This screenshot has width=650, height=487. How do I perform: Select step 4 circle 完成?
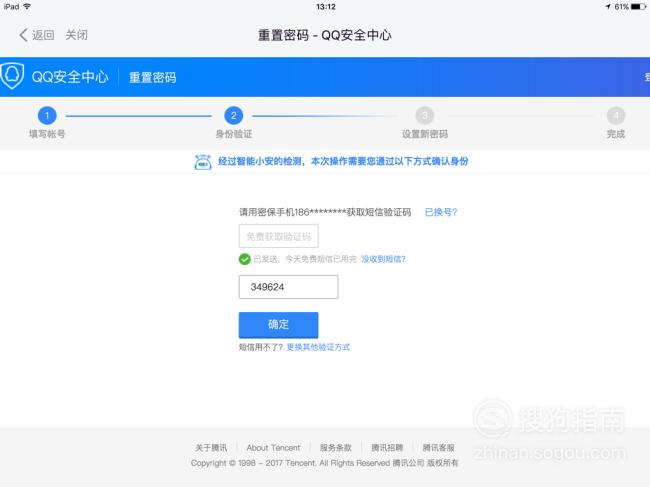coord(616,116)
